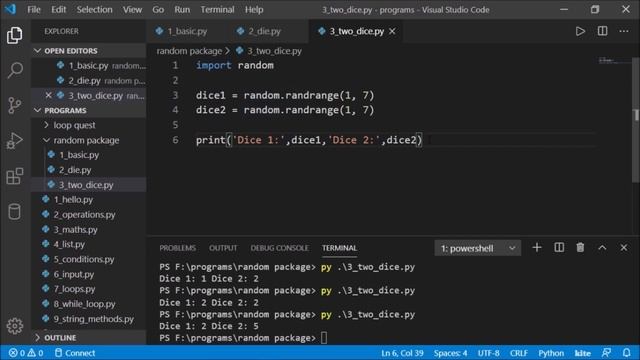Switch to 1_basic.py editor tab

[187, 31]
